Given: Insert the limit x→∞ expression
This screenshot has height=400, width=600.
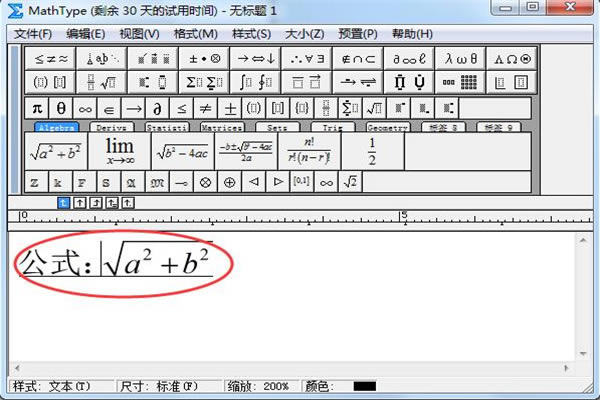Looking at the screenshot, I should pyautogui.click(x=120, y=151).
